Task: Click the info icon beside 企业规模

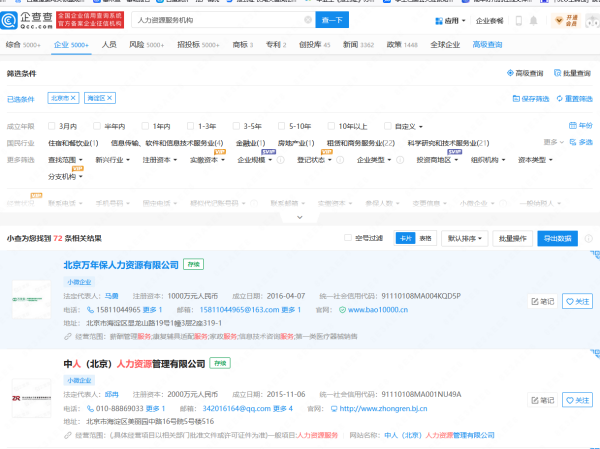Action: click(x=280, y=160)
